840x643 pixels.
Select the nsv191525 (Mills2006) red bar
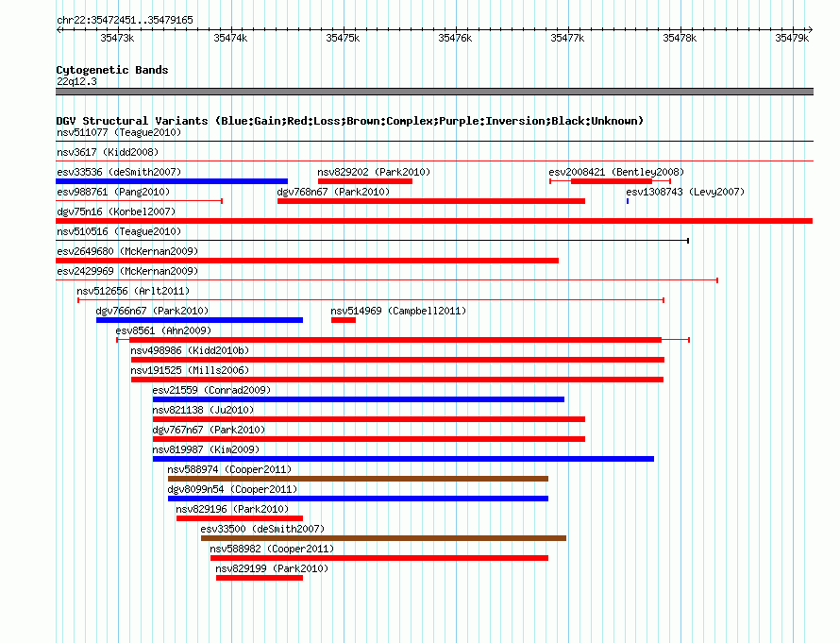coord(397,380)
